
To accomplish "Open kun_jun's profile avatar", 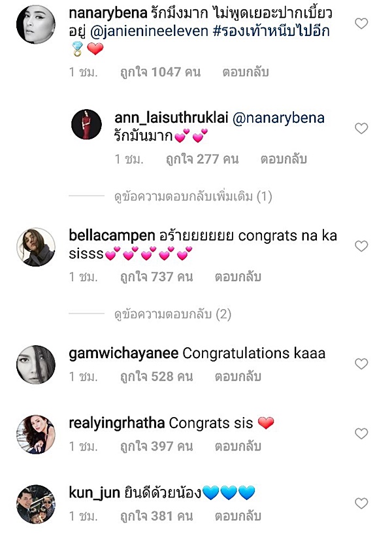I will pos(35,504).
